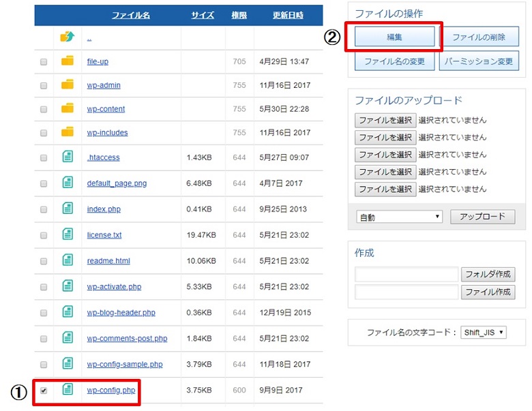Click the wp-includes folder icon
The height and width of the screenshot is (411, 532).
[x=67, y=132]
